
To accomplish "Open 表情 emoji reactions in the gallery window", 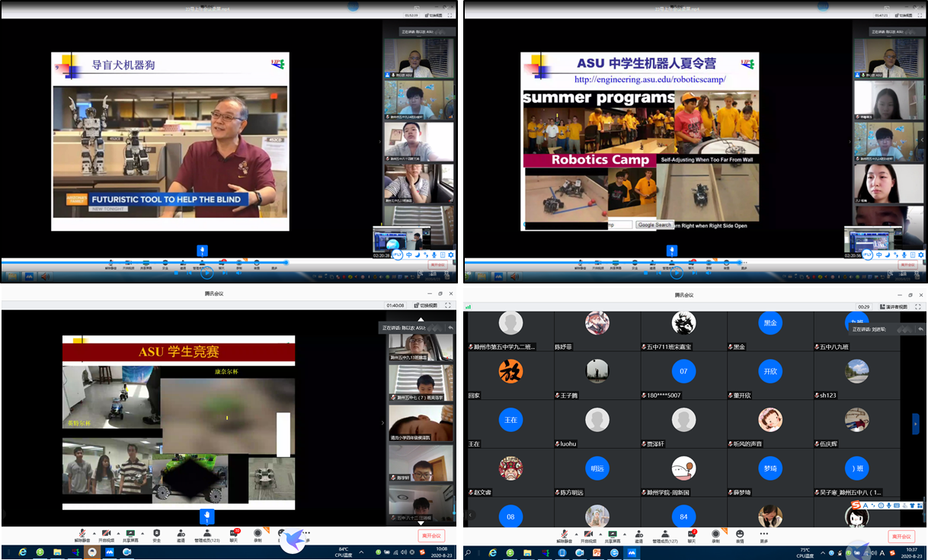I will click(740, 536).
